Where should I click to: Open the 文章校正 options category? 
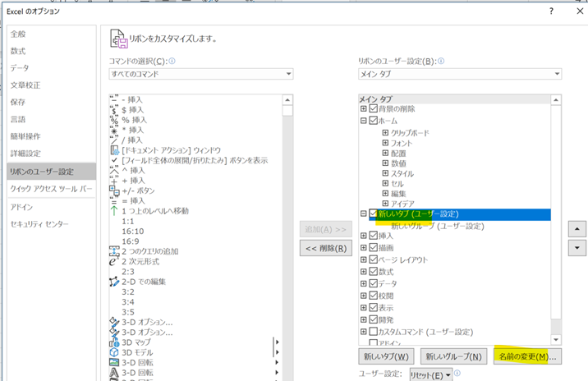(x=52, y=85)
